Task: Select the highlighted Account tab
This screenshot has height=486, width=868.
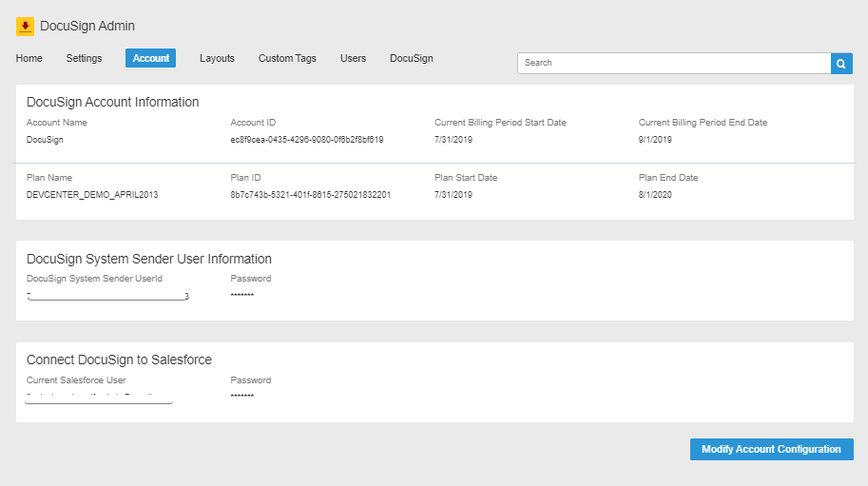Action: (150, 59)
